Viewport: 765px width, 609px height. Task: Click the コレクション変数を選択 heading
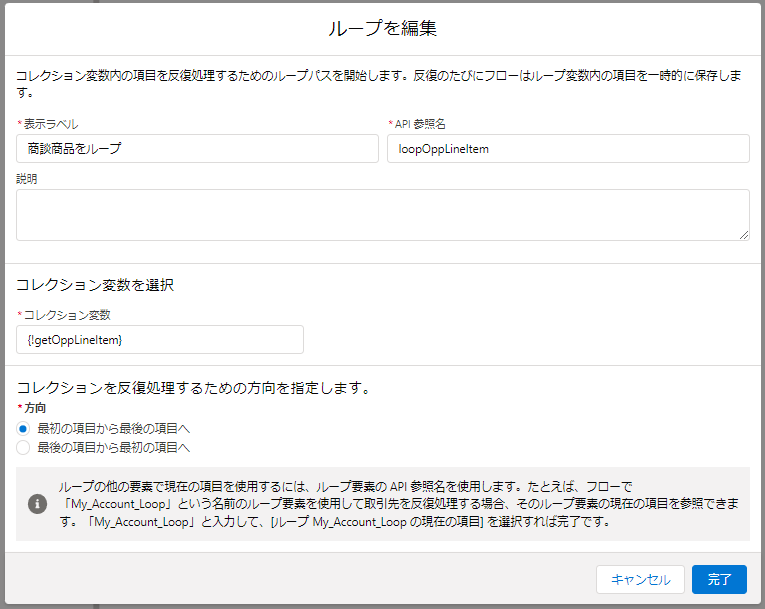95,285
